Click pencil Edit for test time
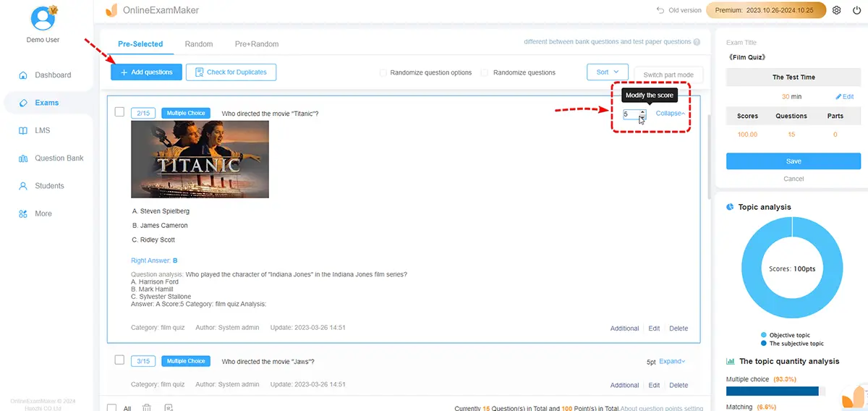 tap(844, 97)
